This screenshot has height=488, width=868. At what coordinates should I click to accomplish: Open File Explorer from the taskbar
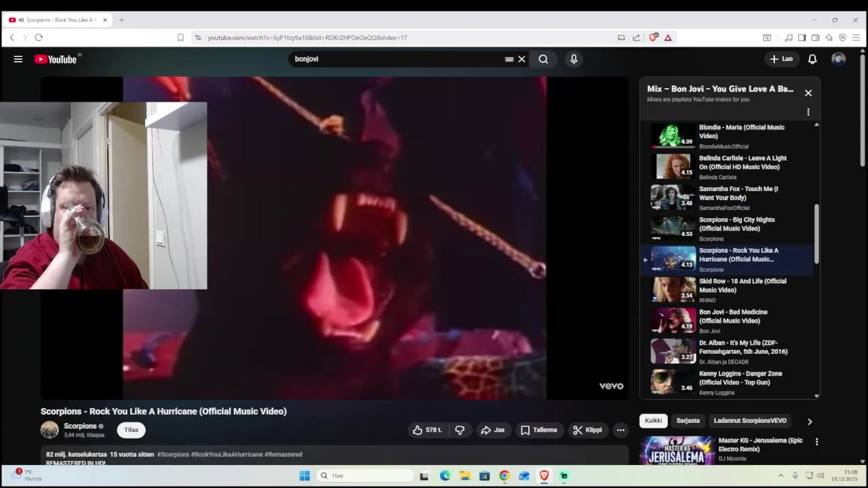pos(465,476)
